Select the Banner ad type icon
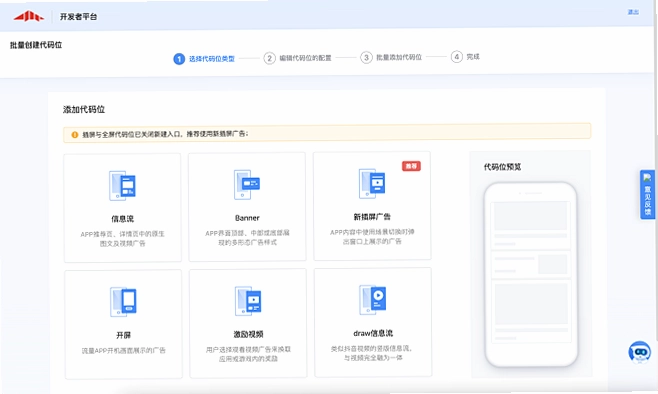 point(247,185)
